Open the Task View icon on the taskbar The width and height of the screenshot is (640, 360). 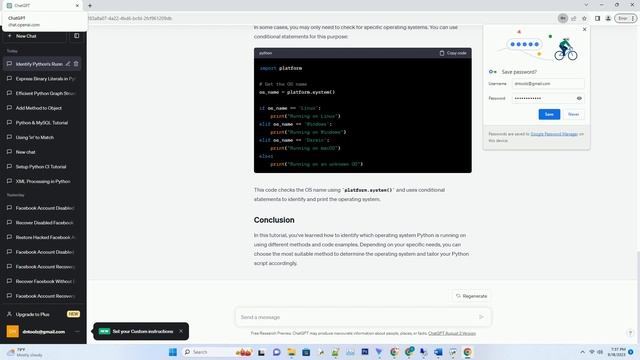262,352
